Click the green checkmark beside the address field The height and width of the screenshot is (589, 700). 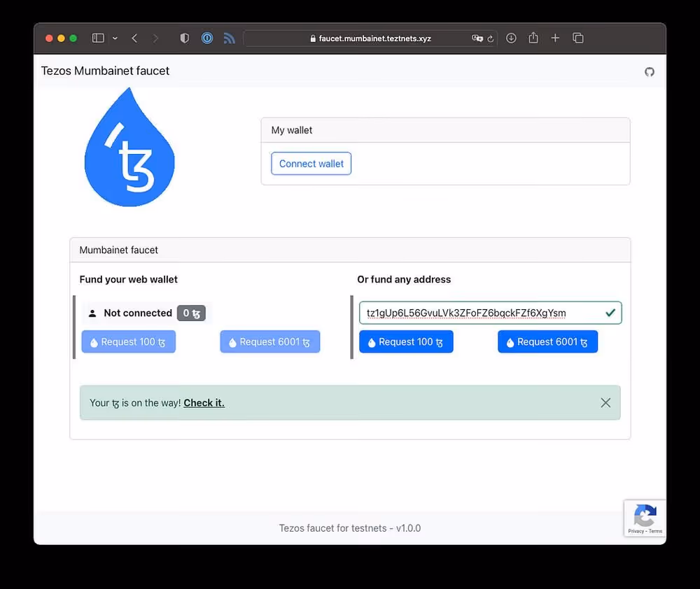610,313
